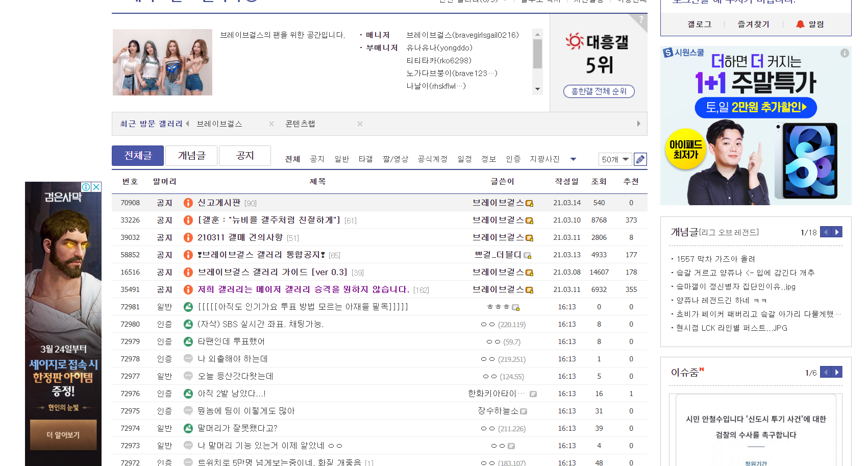Viewport: 868px width, 466px height.
Task: Go to next 개념글 page arrow
Action: point(837,232)
